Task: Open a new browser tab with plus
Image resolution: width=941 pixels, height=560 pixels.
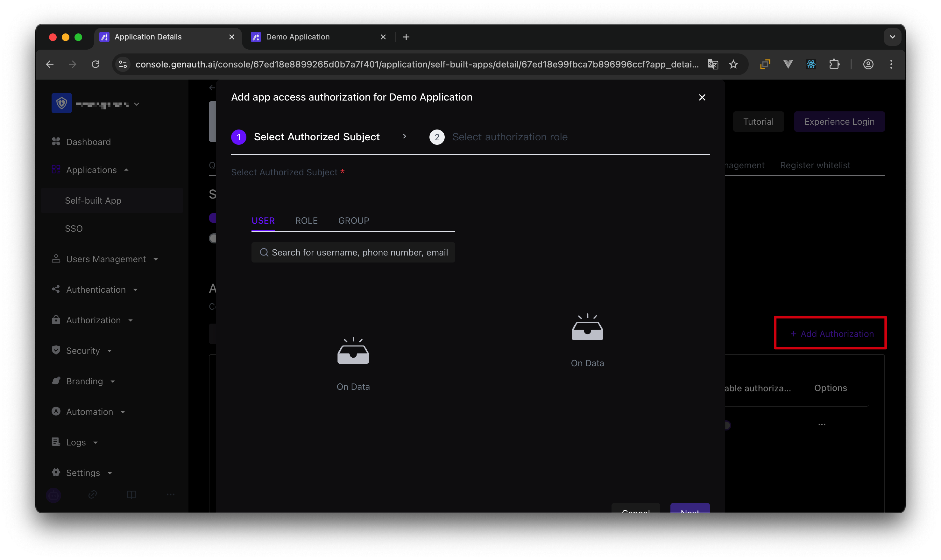Action: click(406, 37)
